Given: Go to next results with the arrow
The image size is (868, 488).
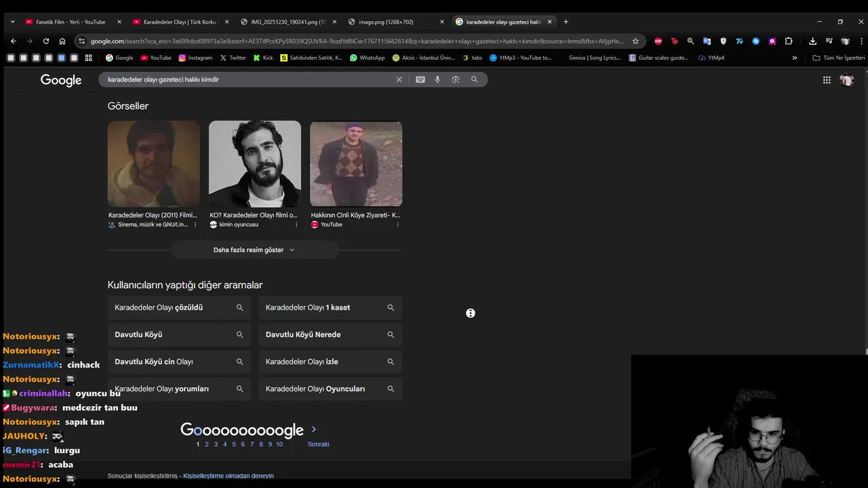Looking at the screenshot, I should pos(313,429).
